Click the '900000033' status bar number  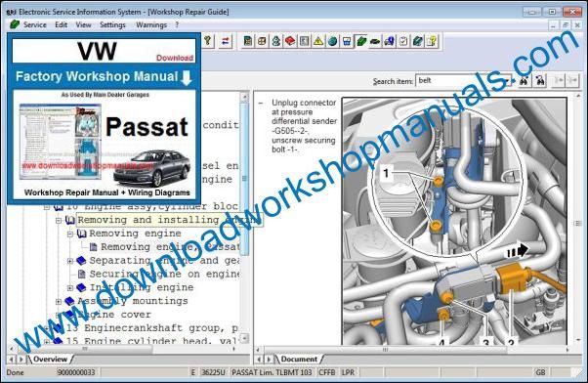pos(76,372)
